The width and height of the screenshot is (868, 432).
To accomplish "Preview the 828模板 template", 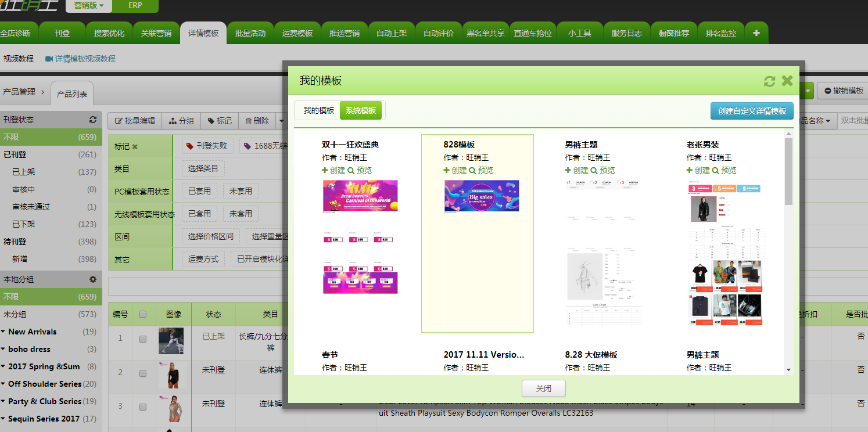I will coord(481,170).
